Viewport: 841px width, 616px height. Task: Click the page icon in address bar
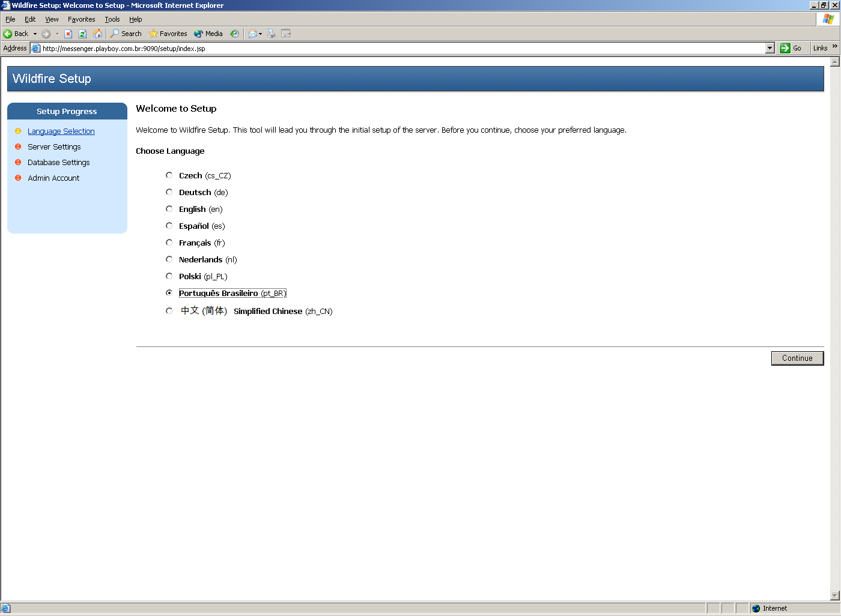coord(35,48)
